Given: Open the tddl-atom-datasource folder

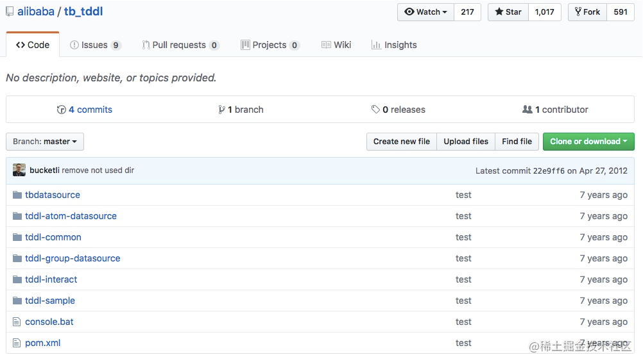Looking at the screenshot, I should coord(71,216).
